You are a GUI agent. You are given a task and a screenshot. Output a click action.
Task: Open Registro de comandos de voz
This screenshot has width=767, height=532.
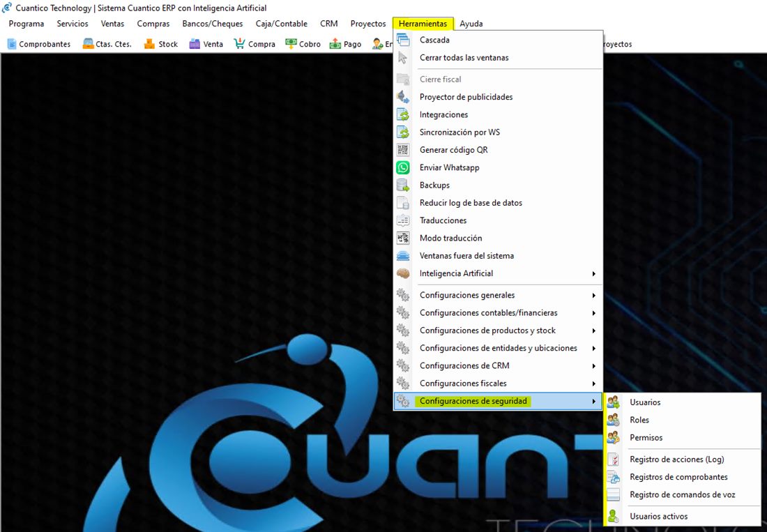pos(683,494)
